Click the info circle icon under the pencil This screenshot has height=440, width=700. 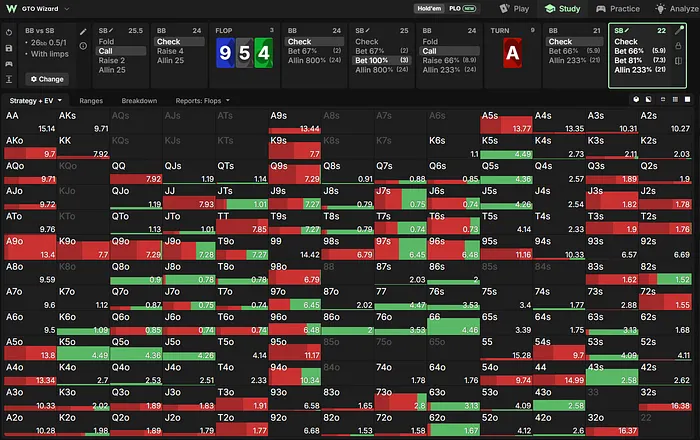point(83,46)
